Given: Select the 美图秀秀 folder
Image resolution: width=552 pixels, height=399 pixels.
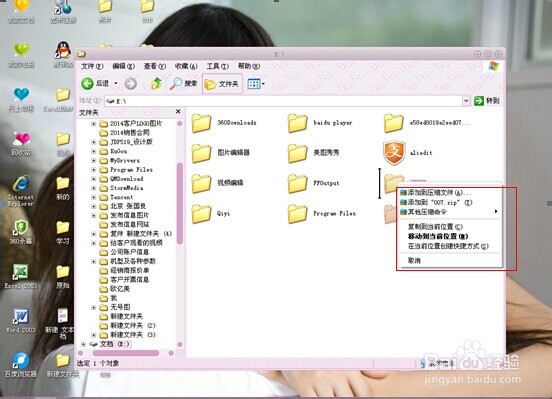Looking at the screenshot, I should (313, 153).
